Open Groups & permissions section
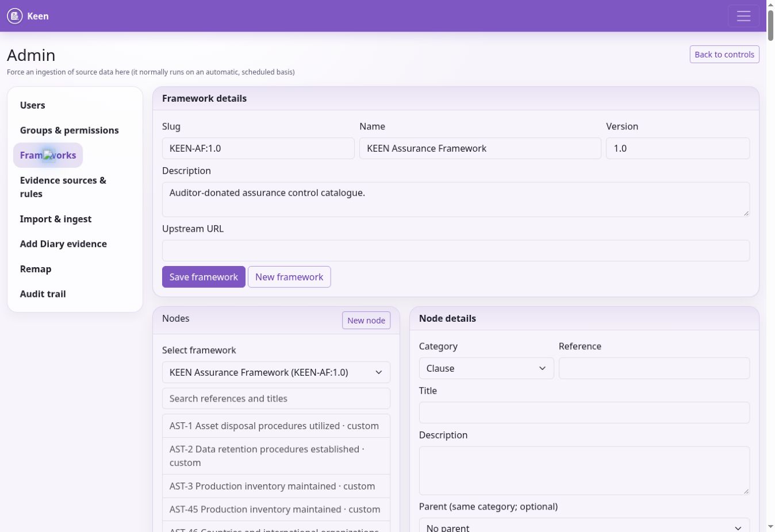Viewport: 775px width, 532px height. (70, 130)
